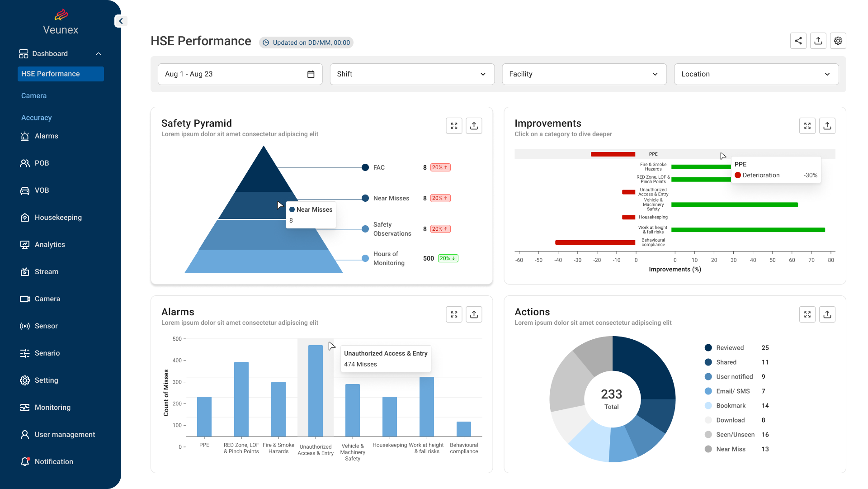
Task: Collapse the sidebar with the chevron button
Action: click(x=121, y=21)
